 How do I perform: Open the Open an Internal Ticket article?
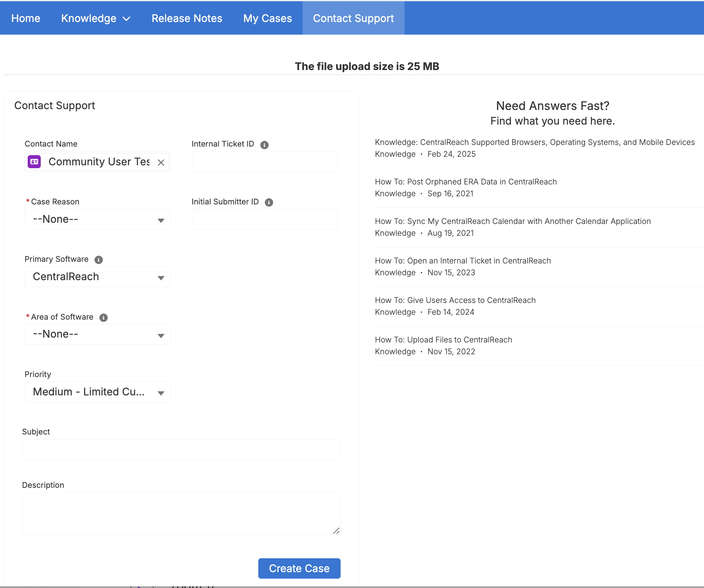click(463, 261)
